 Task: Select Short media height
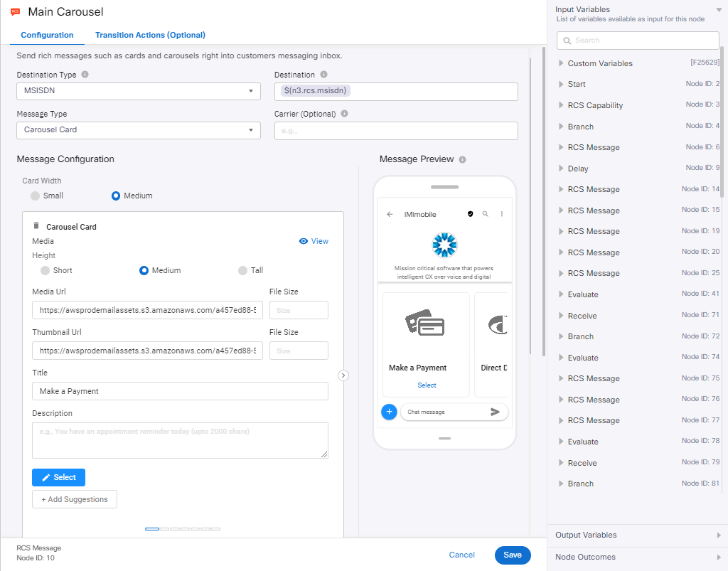45,270
